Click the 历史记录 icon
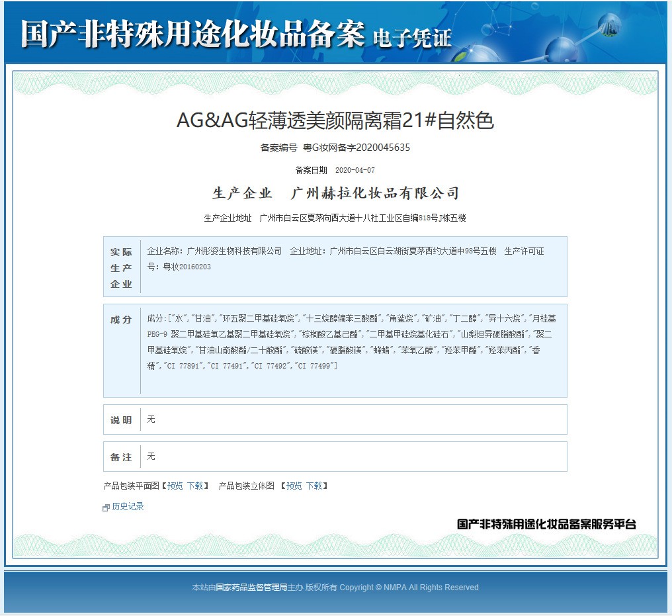672x616 pixels. click(x=106, y=507)
